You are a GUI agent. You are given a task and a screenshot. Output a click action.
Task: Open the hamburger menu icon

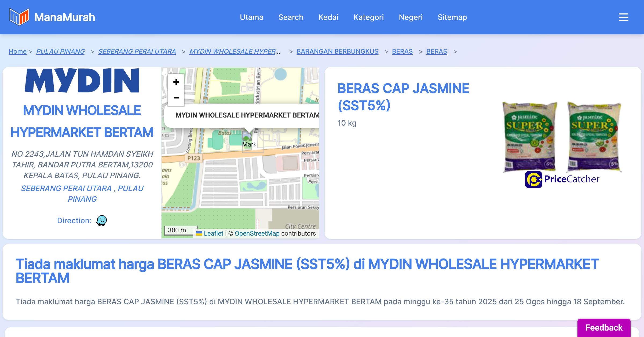623,17
